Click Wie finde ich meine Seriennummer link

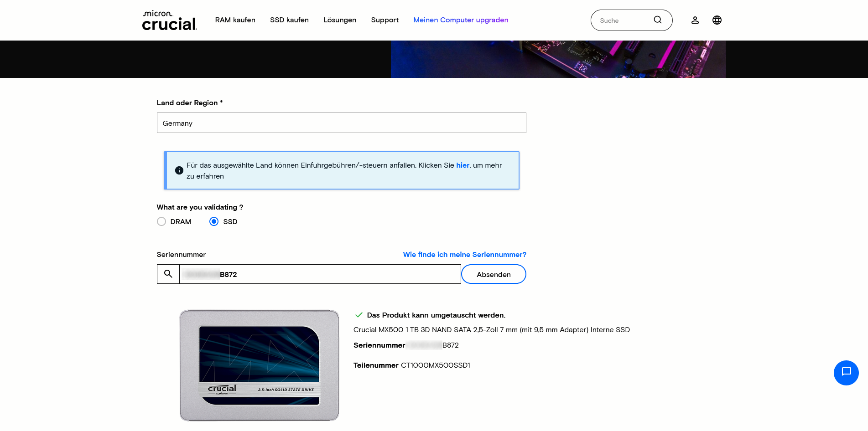(464, 254)
